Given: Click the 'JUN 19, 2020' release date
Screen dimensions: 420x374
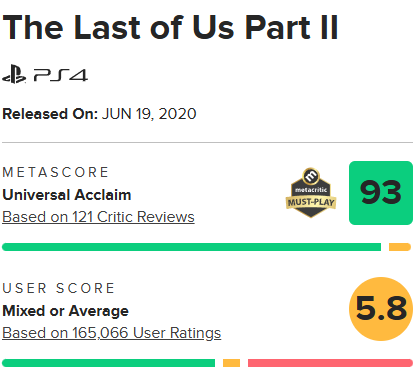Looking at the screenshot, I should click(149, 114).
